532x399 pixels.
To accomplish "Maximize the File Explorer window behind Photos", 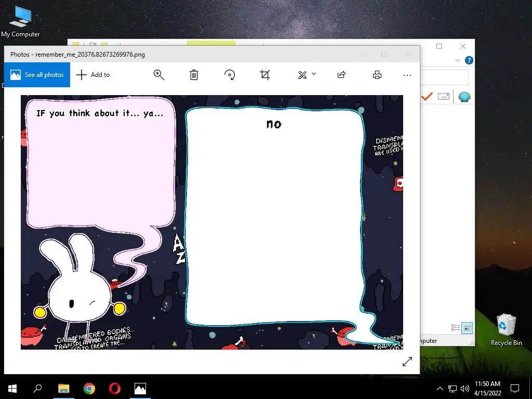I will point(439,46).
